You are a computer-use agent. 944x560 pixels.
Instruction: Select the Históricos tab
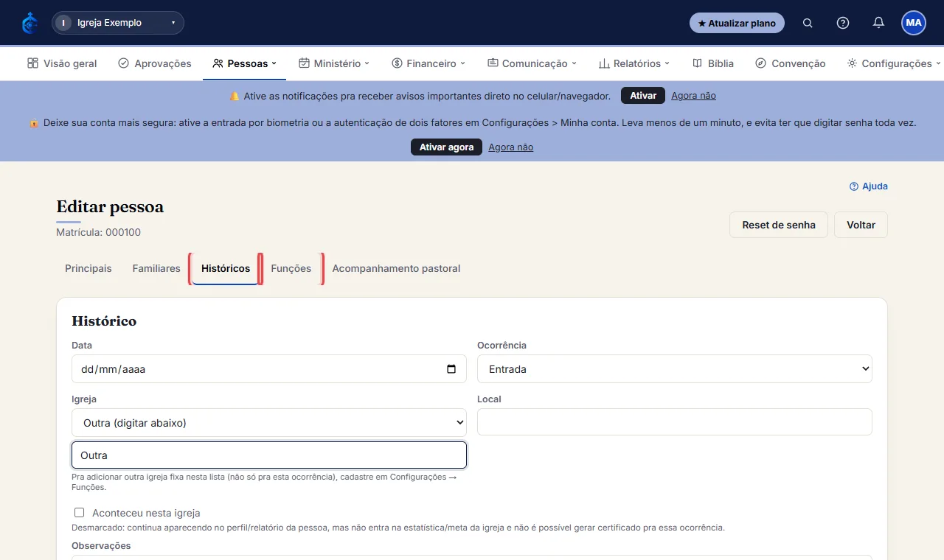pyautogui.click(x=226, y=268)
